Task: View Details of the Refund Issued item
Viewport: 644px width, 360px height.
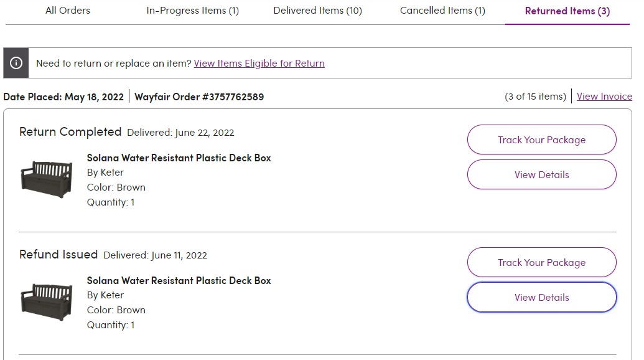Action: pyautogui.click(x=542, y=297)
